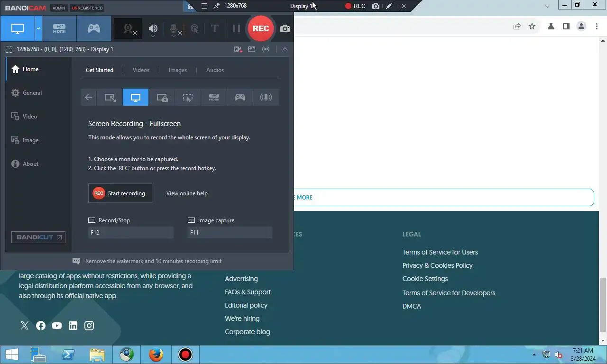Collapse the Bandicam panel with the up chevron
607x364 pixels.
(x=285, y=49)
